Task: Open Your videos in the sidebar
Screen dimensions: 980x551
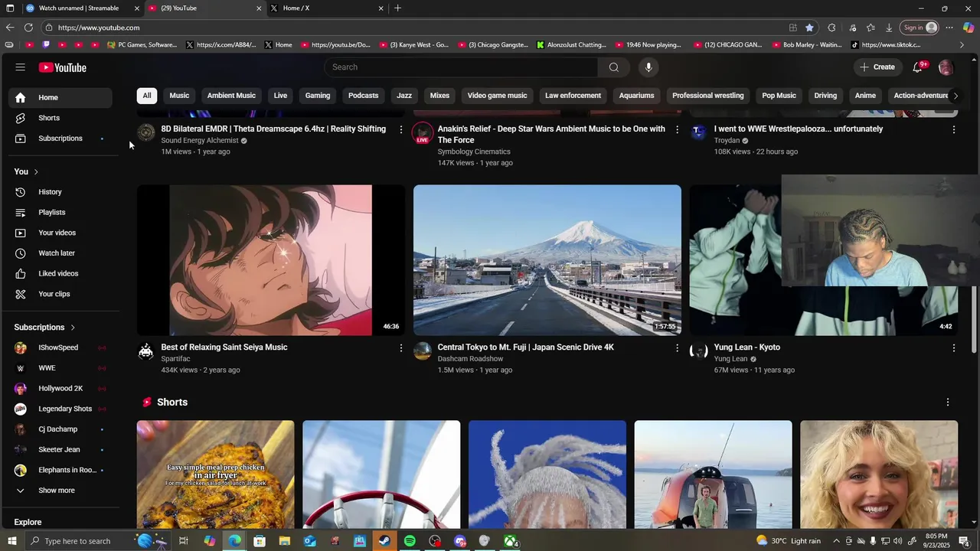Action: click(x=60, y=233)
